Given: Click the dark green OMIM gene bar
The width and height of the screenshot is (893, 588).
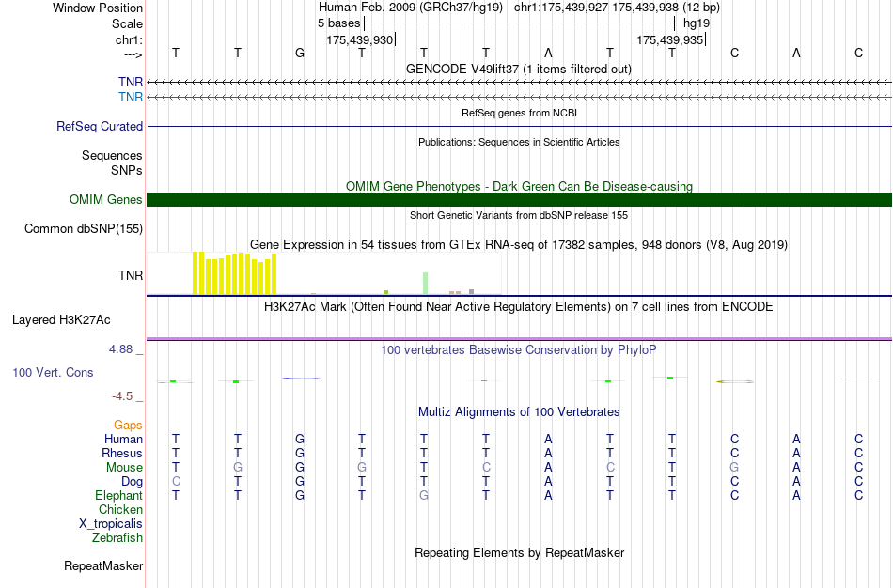Looking at the screenshot, I should pos(519,200).
